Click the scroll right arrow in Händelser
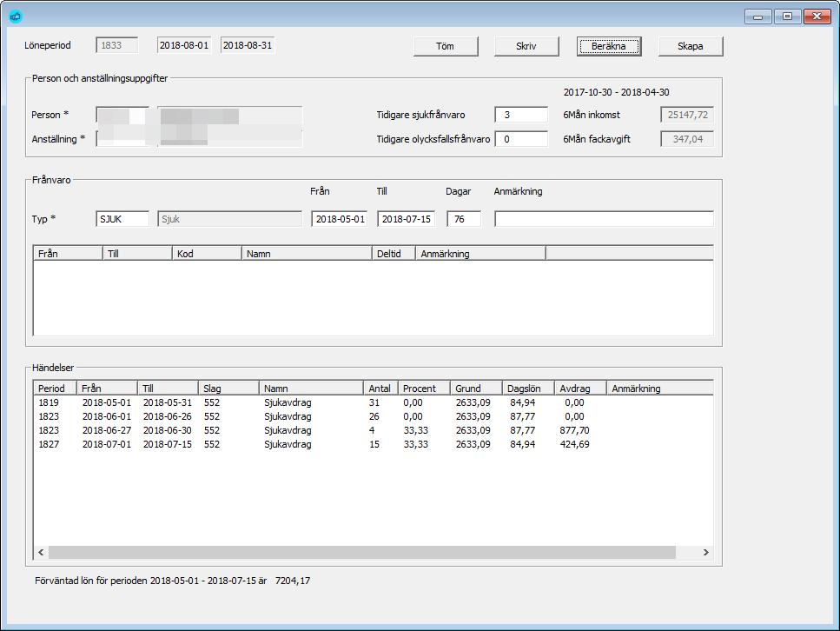 click(705, 552)
